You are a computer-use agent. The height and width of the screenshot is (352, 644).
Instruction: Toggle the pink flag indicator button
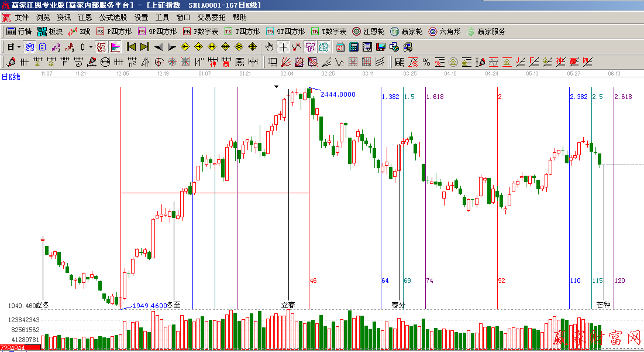click(115, 47)
